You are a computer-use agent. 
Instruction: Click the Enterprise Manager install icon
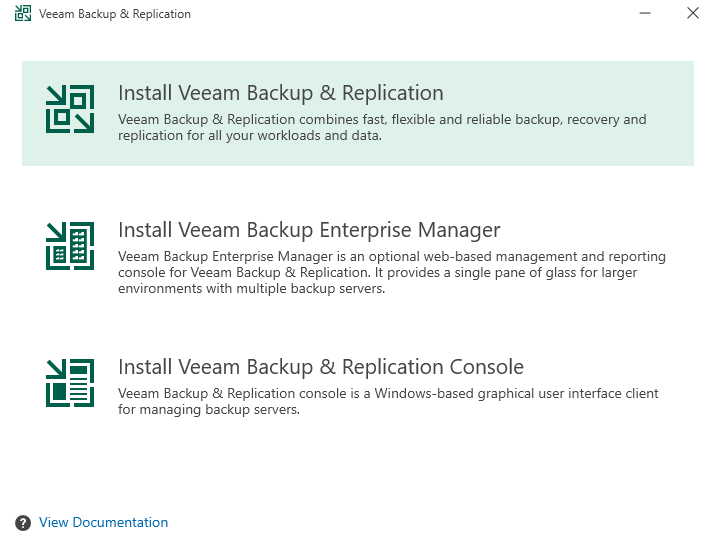point(70,246)
